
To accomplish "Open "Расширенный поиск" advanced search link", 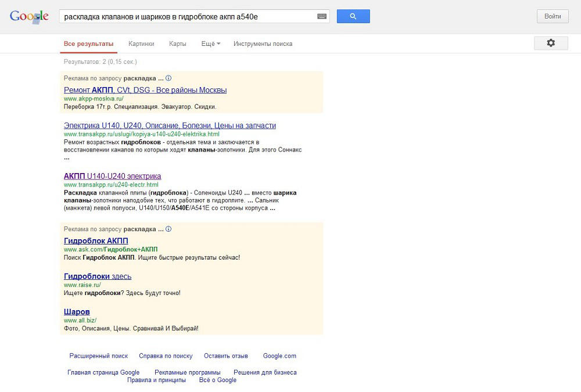I will [x=98, y=356].
